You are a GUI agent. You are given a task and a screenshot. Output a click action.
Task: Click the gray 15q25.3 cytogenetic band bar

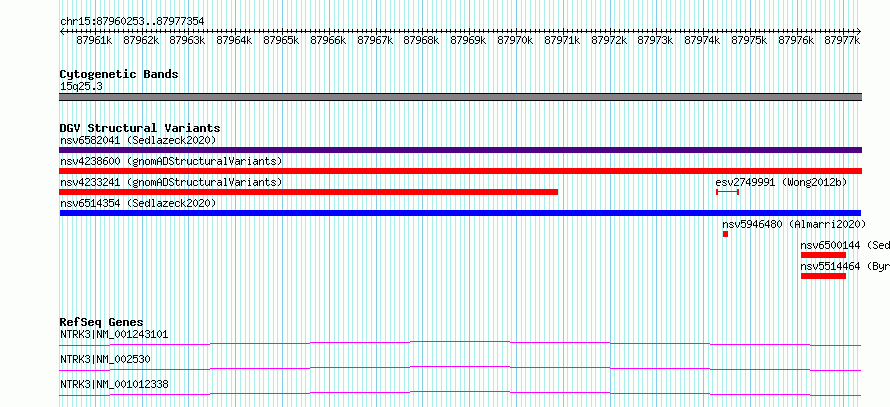(x=460, y=97)
